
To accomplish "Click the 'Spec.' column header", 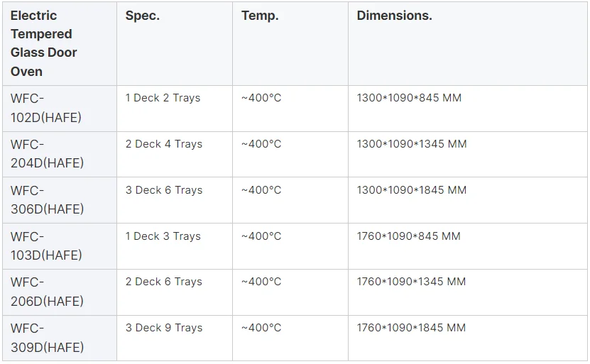I will tap(142, 16).
